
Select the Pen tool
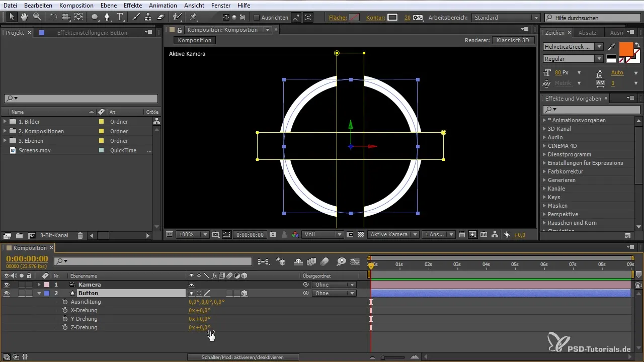click(107, 17)
